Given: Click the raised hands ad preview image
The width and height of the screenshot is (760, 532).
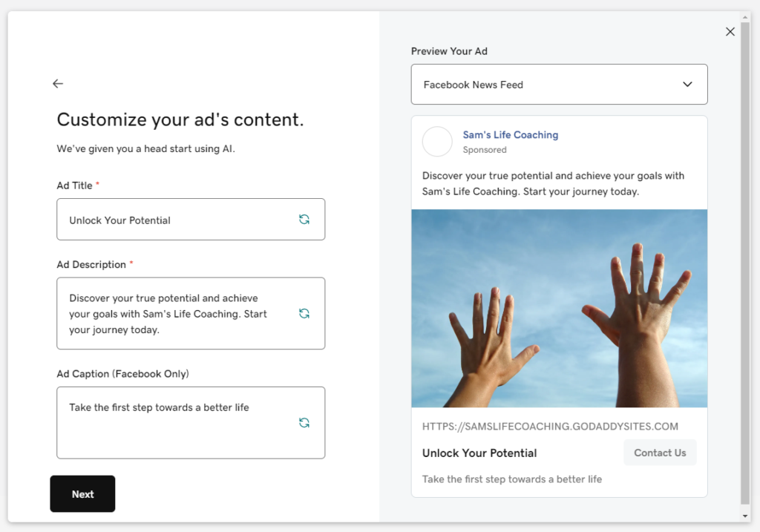Looking at the screenshot, I should (x=559, y=308).
